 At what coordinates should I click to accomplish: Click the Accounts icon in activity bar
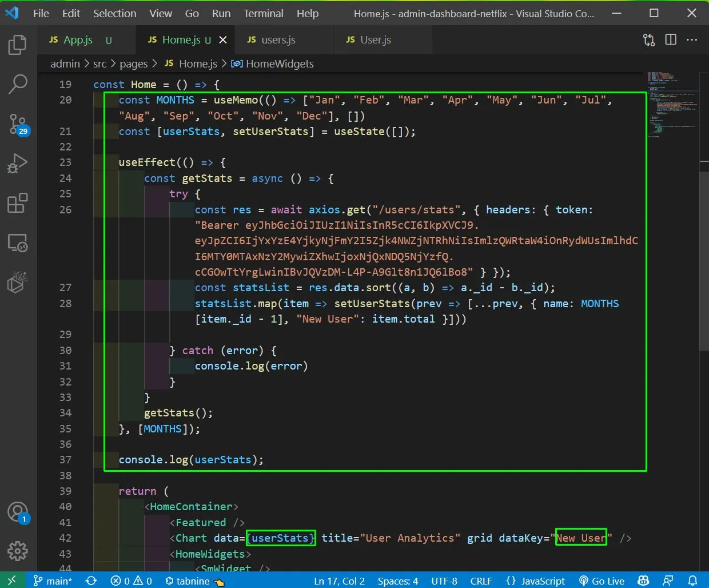(17, 512)
